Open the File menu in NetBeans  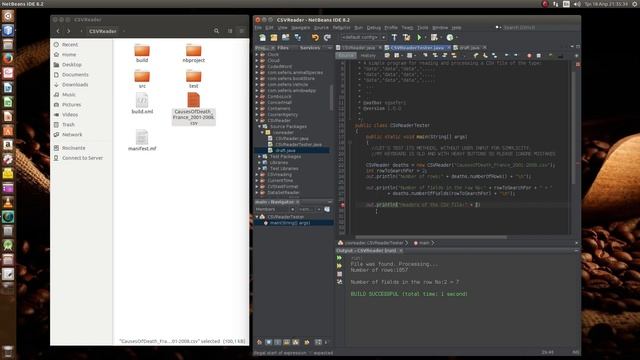(x=258, y=28)
